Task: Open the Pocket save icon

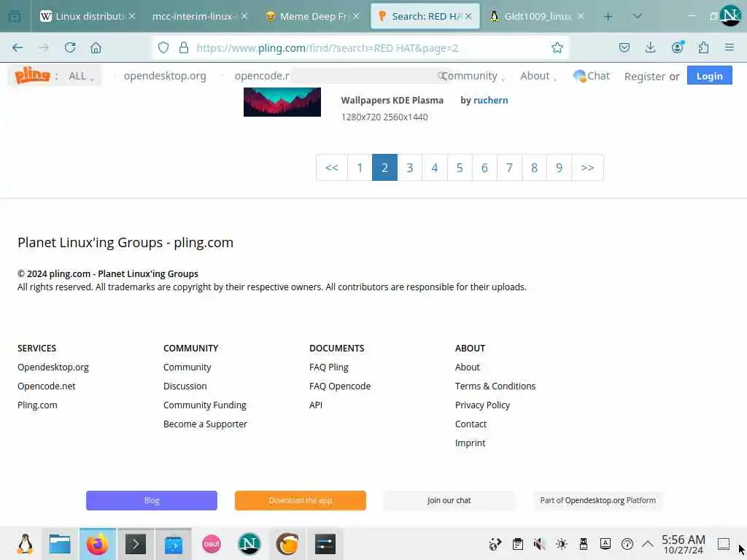Action: (624, 47)
